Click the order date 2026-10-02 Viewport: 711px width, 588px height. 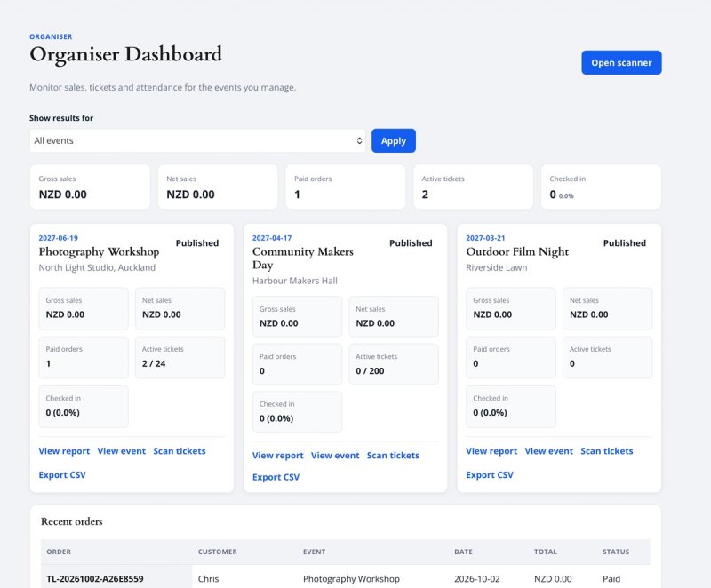pos(477,579)
